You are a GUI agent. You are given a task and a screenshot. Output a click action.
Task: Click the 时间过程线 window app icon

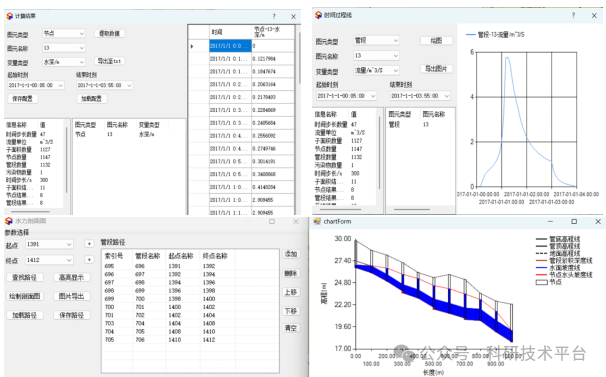(x=318, y=15)
